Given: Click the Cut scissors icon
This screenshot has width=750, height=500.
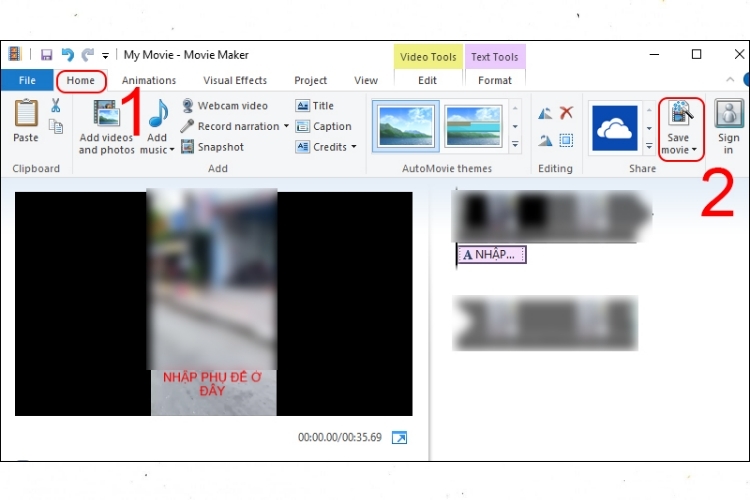Looking at the screenshot, I should point(55,105).
